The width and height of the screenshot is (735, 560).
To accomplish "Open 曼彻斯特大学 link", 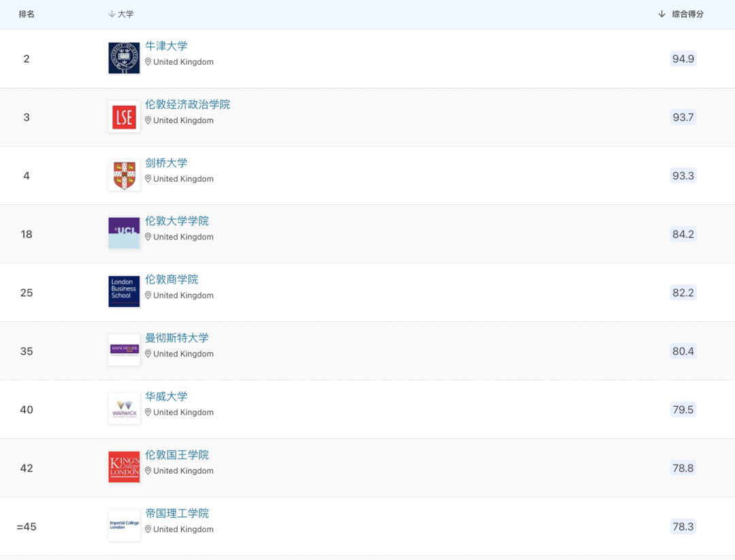I will [x=177, y=338].
